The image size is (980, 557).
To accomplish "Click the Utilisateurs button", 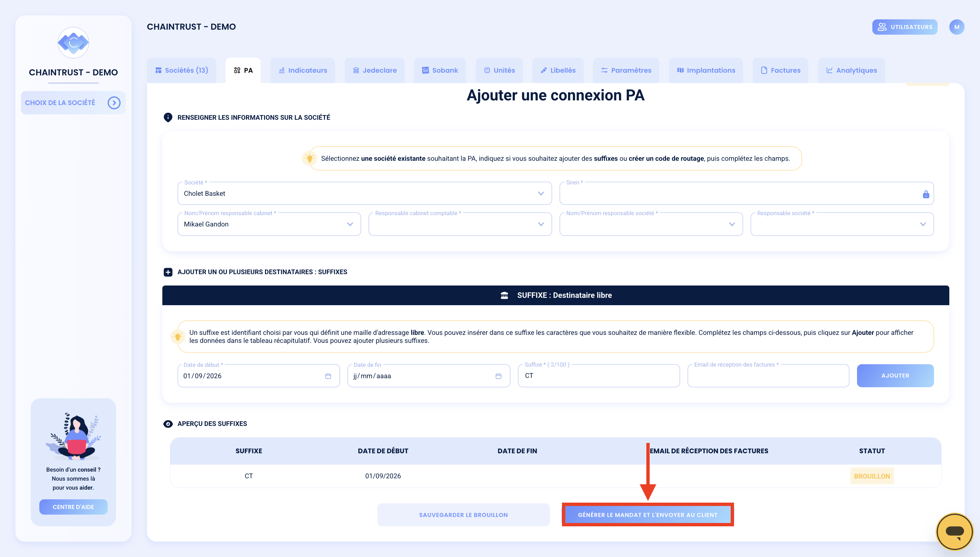I will pos(905,27).
